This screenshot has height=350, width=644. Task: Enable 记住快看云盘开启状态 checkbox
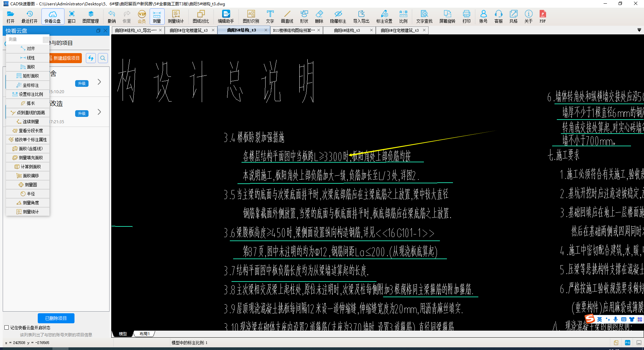(x=6, y=328)
